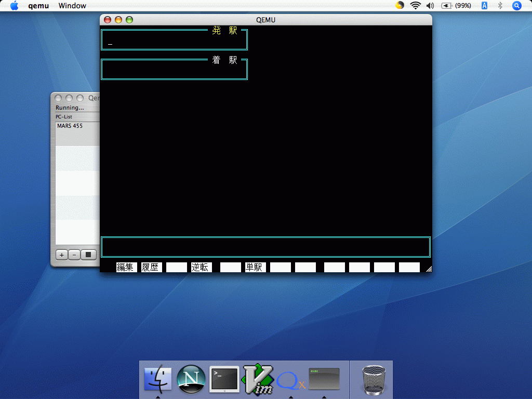Click the QEMU window resize grip
Viewport: 532px width, 399px height.
point(429,269)
